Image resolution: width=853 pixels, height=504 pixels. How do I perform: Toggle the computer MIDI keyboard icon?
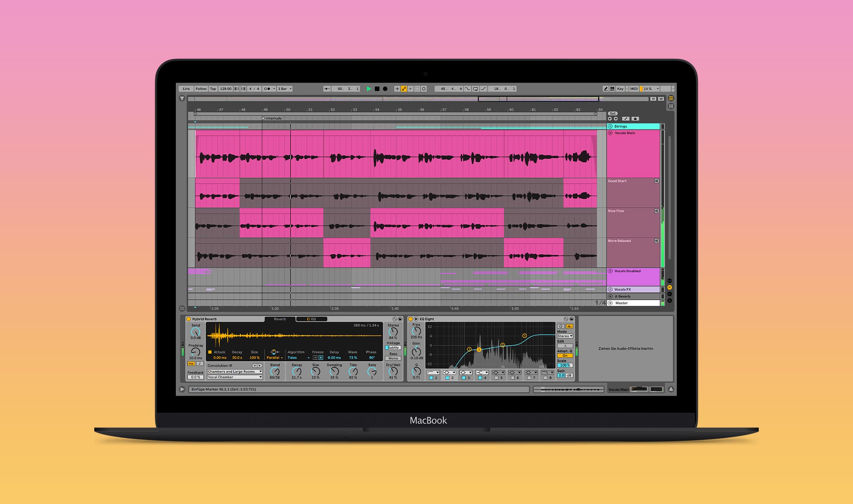(x=612, y=89)
